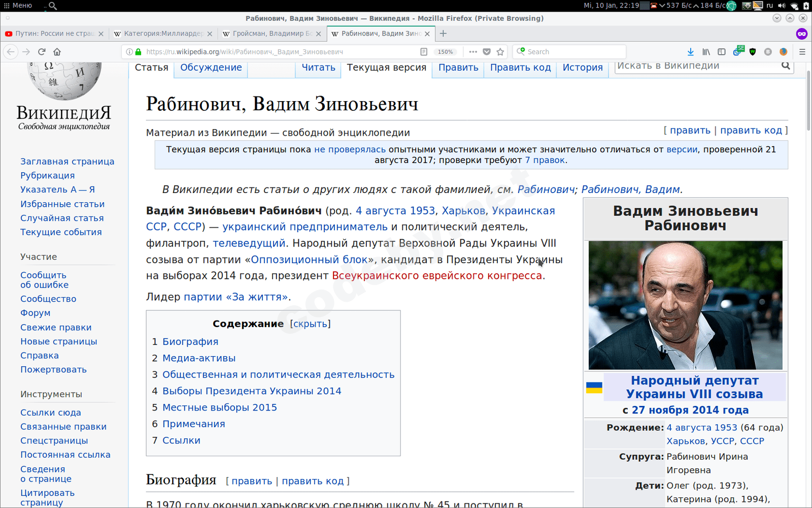Open the Library (books) icon
Screen dimensions: 812x508
(706, 51)
